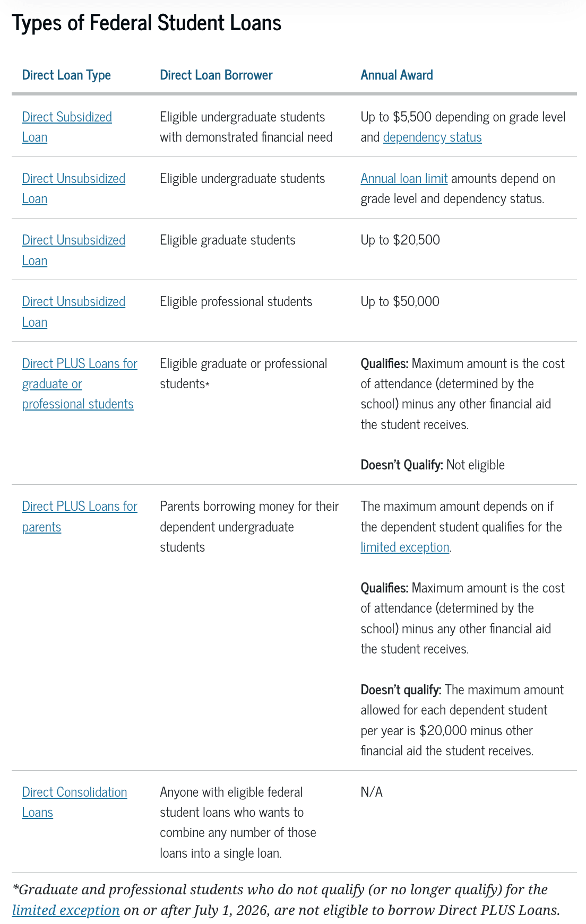This screenshot has width=586, height=924.
Task: Click the Annual Award column header
Action: click(x=397, y=75)
